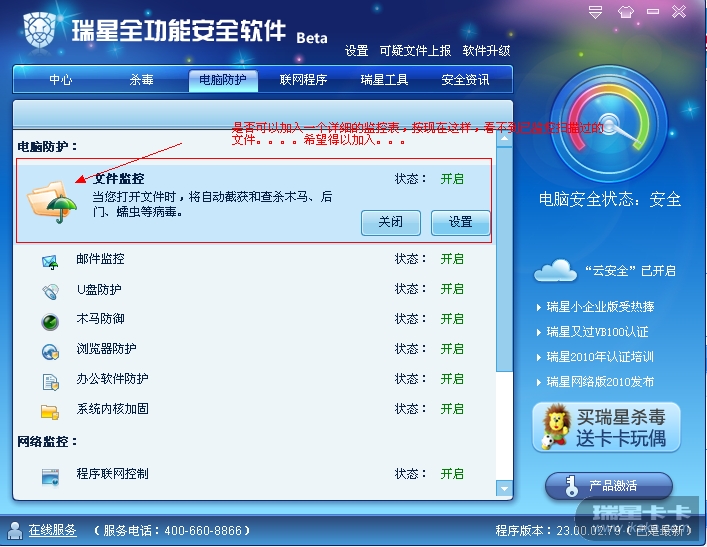Select the 浏览器防护 row label
707x547 pixels.
coord(106,349)
